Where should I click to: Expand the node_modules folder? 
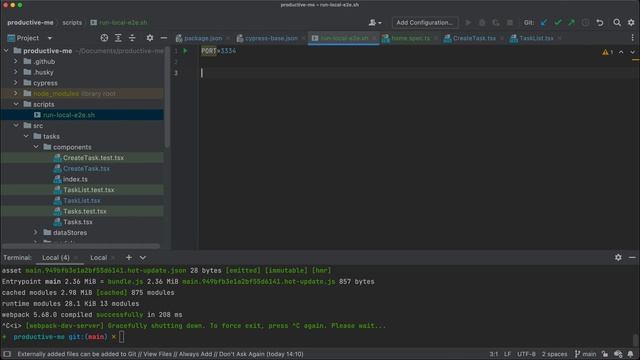point(16,93)
